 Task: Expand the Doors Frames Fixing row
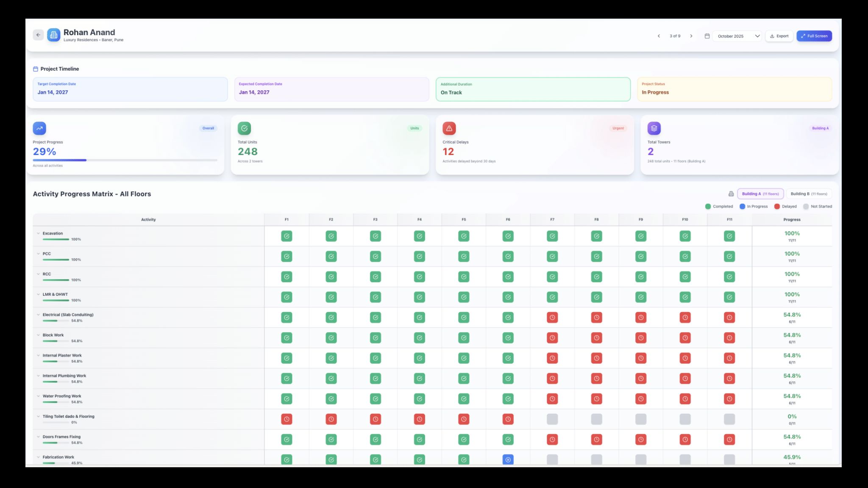point(38,437)
